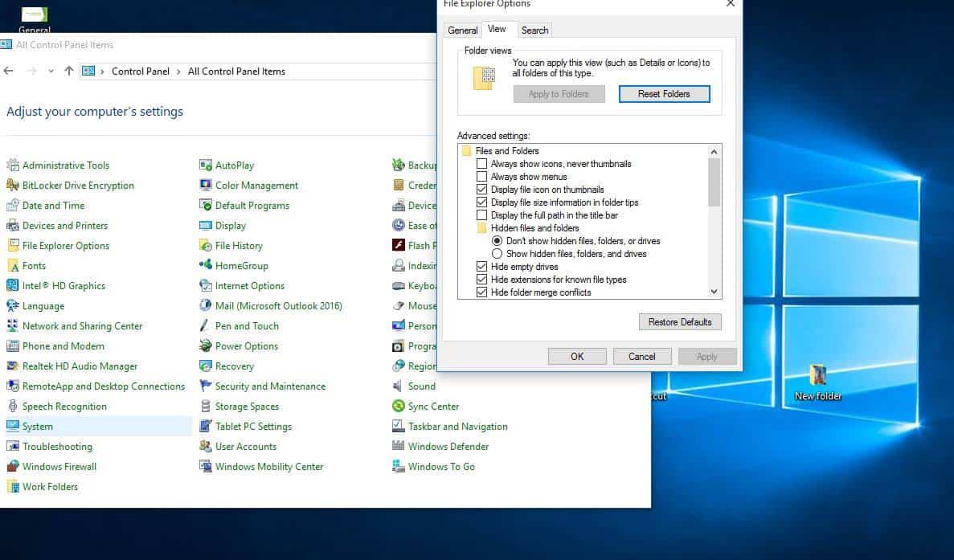Switch to the Search tab
The height and width of the screenshot is (560, 954).
(x=534, y=31)
